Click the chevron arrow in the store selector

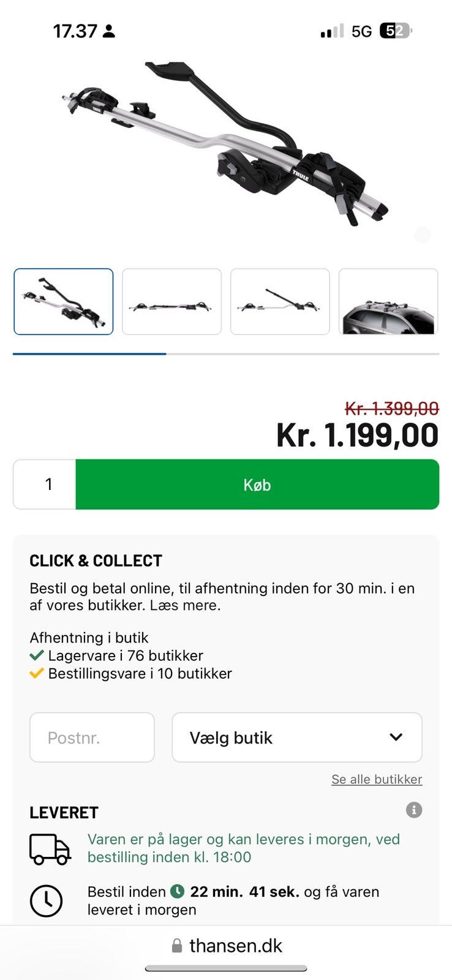[x=397, y=737]
